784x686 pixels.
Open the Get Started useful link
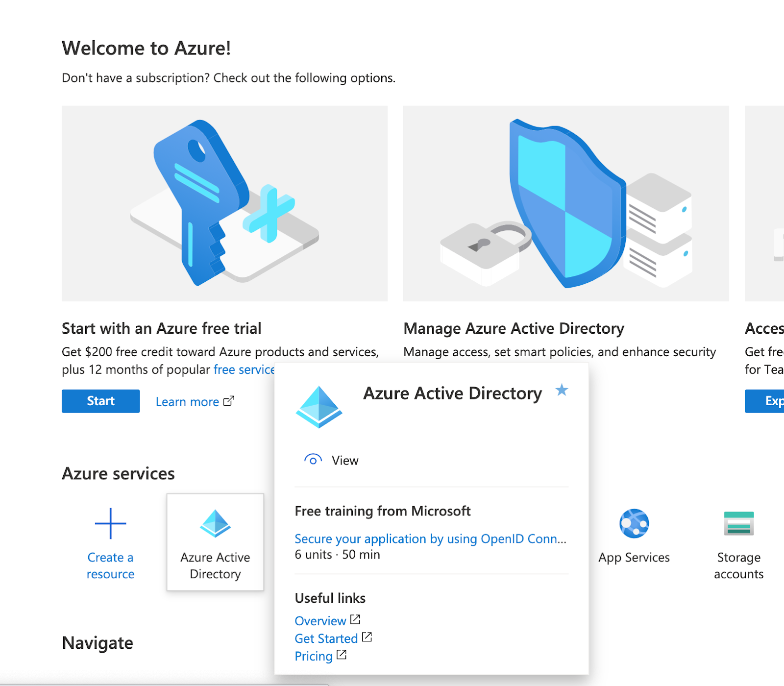326,638
